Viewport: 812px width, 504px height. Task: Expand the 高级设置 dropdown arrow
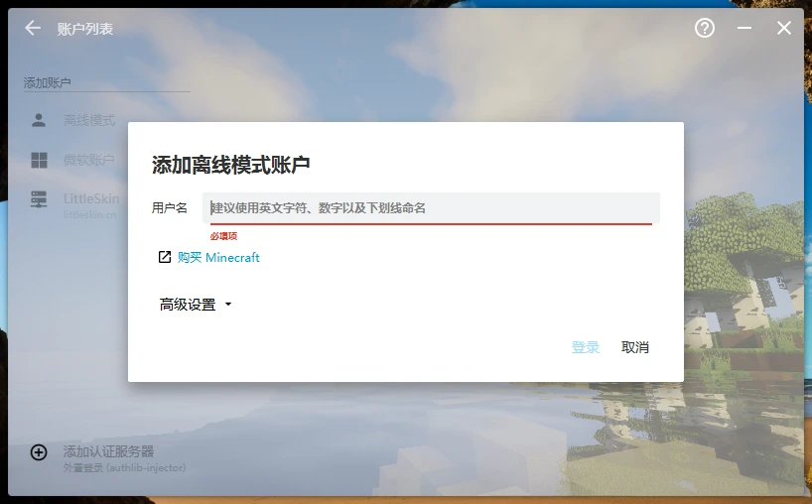228,305
